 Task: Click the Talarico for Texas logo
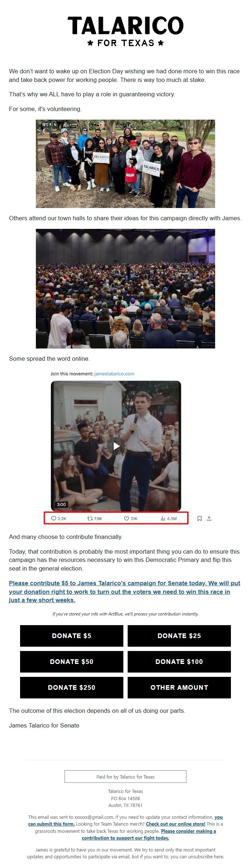(126, 32)
